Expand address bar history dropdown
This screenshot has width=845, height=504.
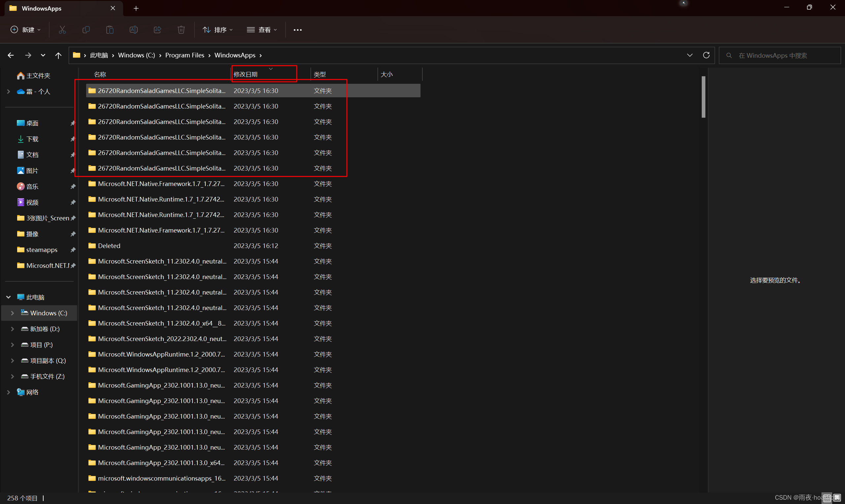point(690,55)
